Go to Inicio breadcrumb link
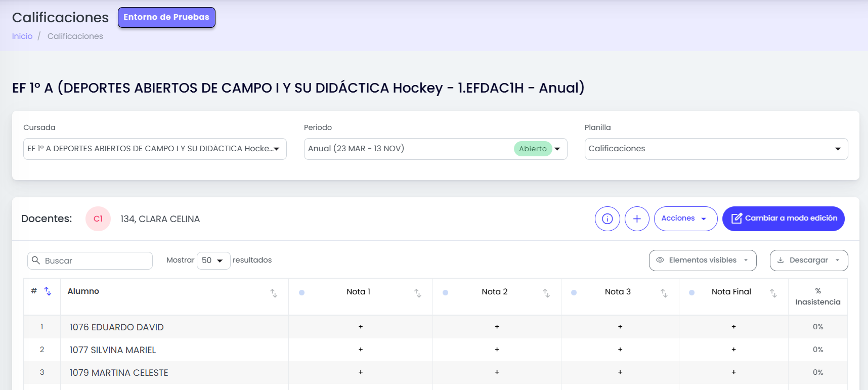The image size is (868, 390). 22,36
